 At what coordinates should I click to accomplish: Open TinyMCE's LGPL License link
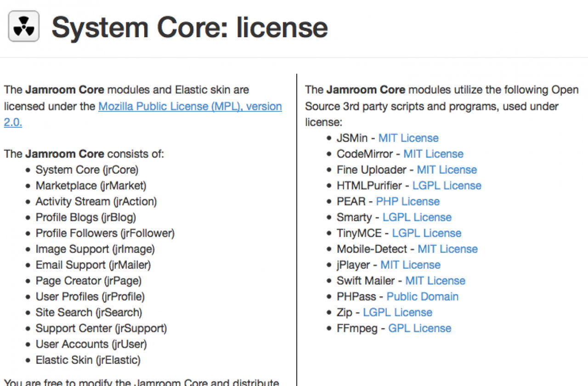(426, 233)
